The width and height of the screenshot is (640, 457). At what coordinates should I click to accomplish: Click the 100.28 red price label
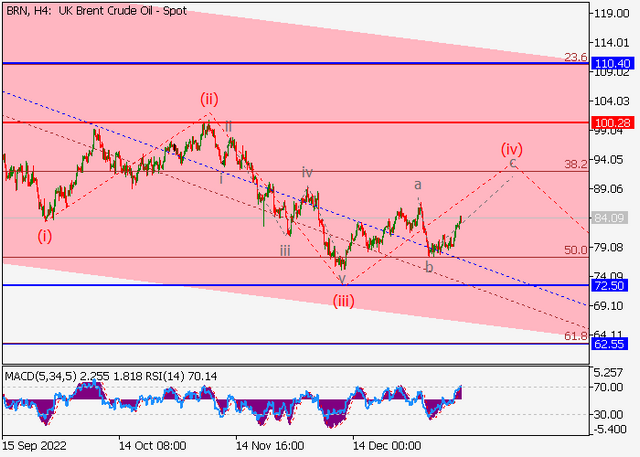613,123
